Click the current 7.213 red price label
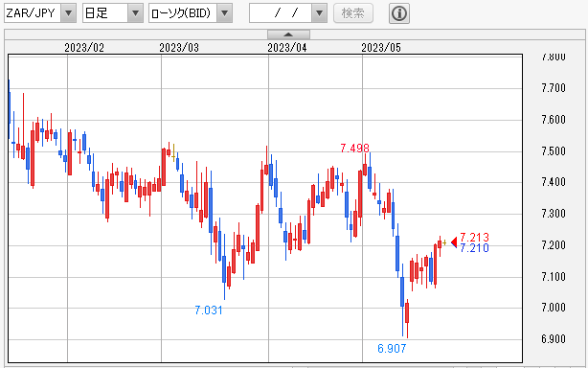588x368 pixels. pyautogui.click(x=474, y=238)
